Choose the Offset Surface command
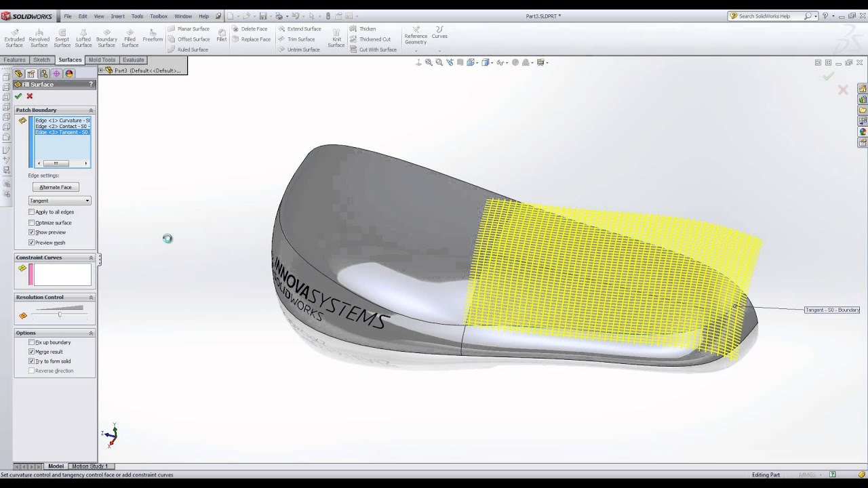This screenshot has width=868, height=488. click(x=189, y=39)
